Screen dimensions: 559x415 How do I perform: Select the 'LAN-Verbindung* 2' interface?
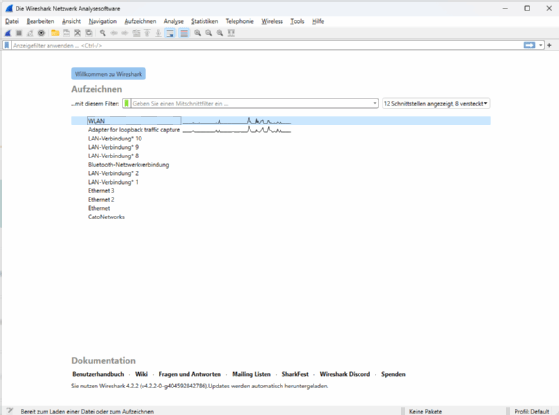113,173
